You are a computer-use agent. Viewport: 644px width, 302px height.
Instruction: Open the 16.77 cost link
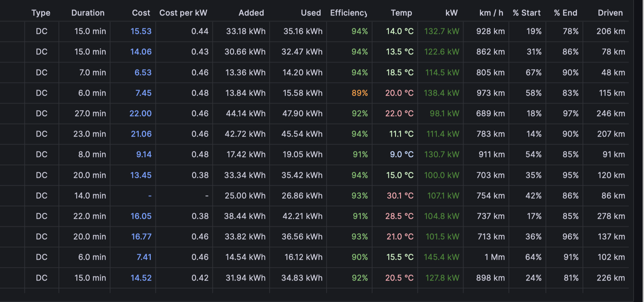141,237
